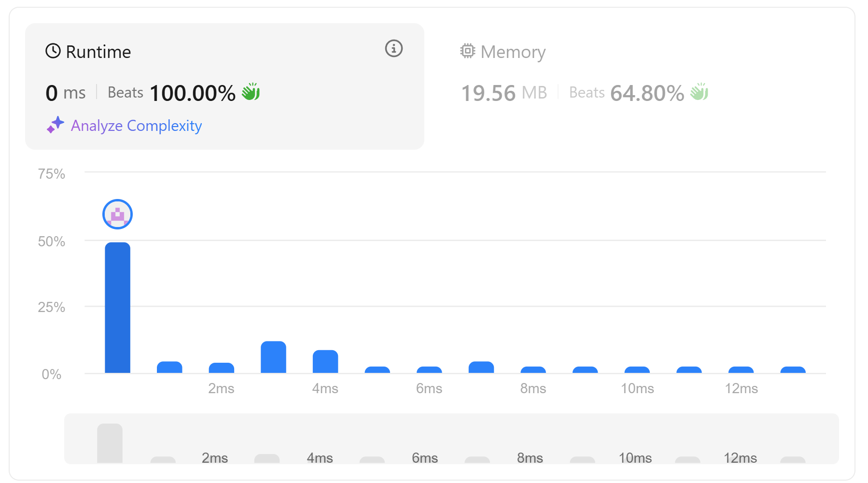The image size is (868, 483).
Task: Click the 6ms label in range selector
Action: pyautogui.click(x=425, y=457)
